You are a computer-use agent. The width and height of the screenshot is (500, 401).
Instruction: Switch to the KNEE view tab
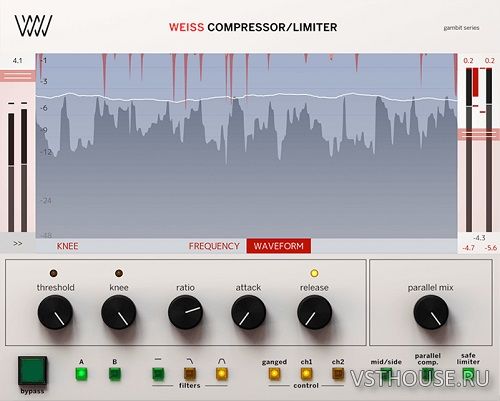pyautogui.click(x=67, y=246)
